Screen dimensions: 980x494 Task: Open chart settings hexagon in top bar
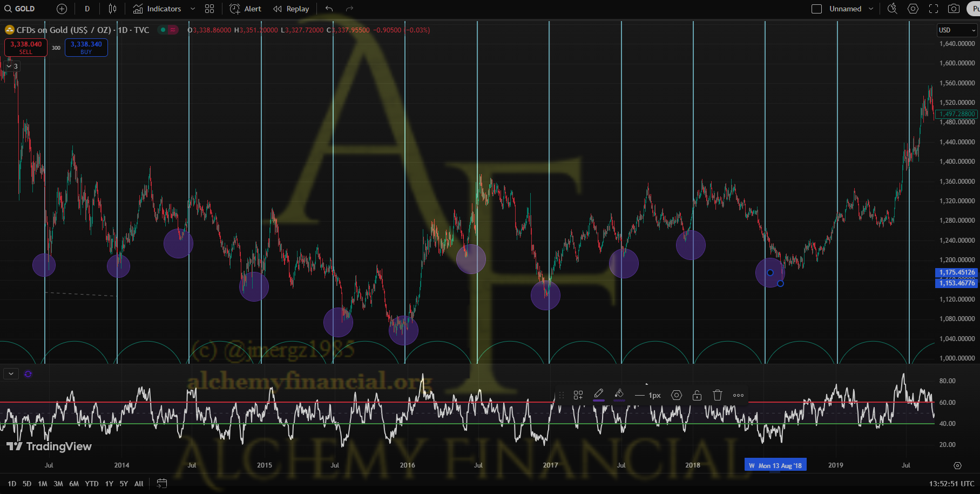click(x=913, y=9)
